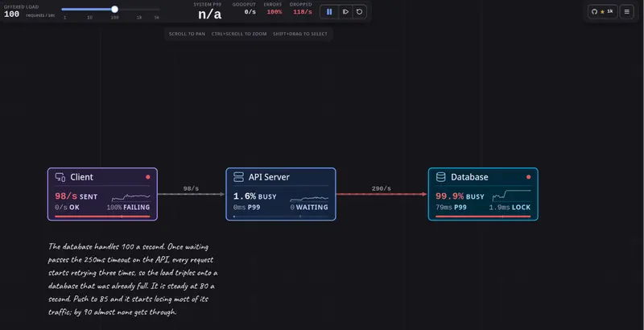Image resolution: width=644 pixels, height=330 pixels.
Task: Click the Client sparkline graph
Action: pos(131,197)
